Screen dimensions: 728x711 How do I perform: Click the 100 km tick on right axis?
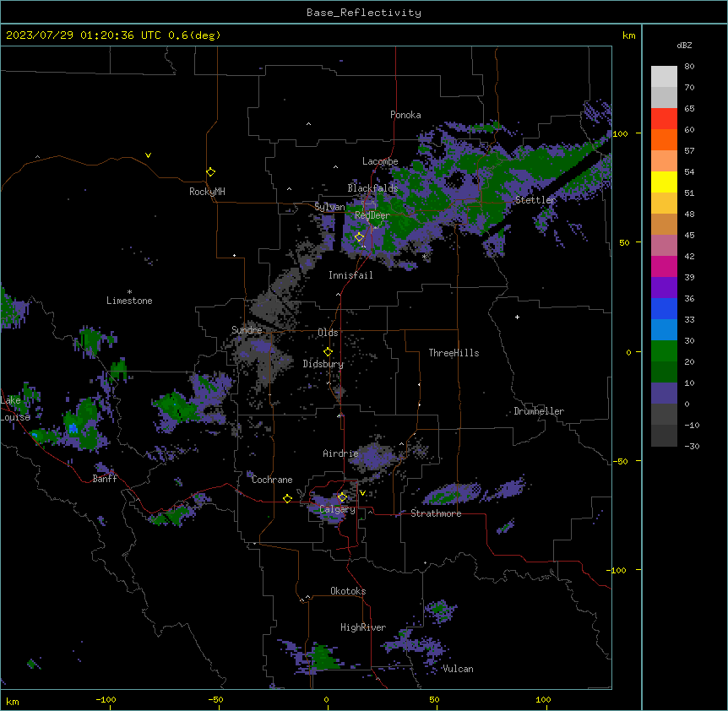[x=620, y=133]
